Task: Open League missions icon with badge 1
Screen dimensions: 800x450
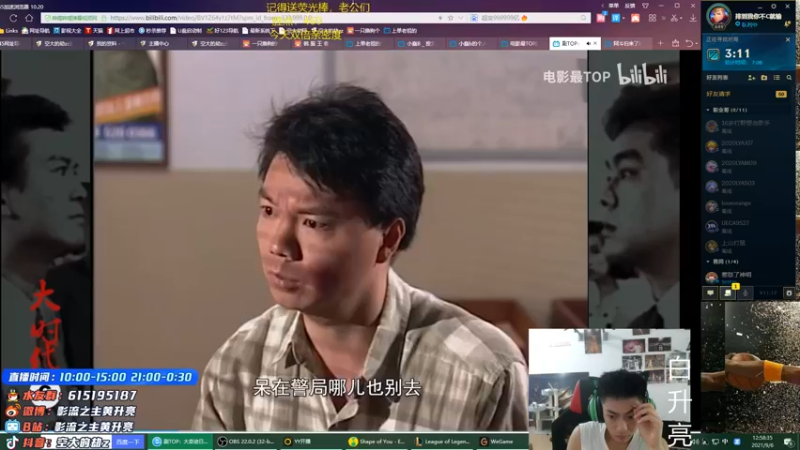Action: (x=729, y=292)
